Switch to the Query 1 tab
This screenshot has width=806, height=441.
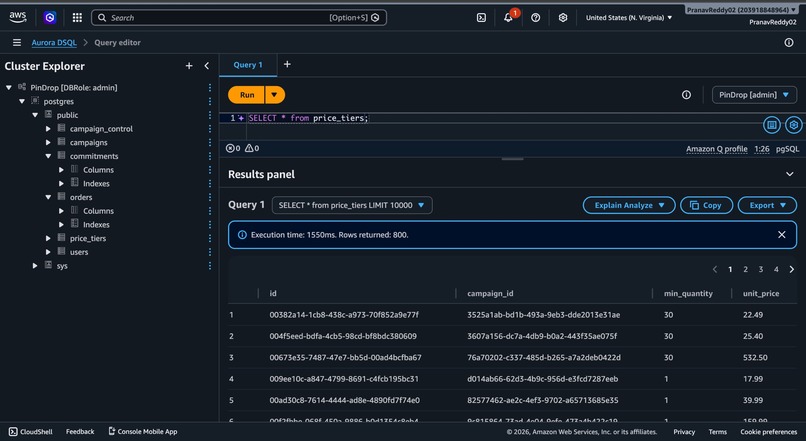[248, 65]
